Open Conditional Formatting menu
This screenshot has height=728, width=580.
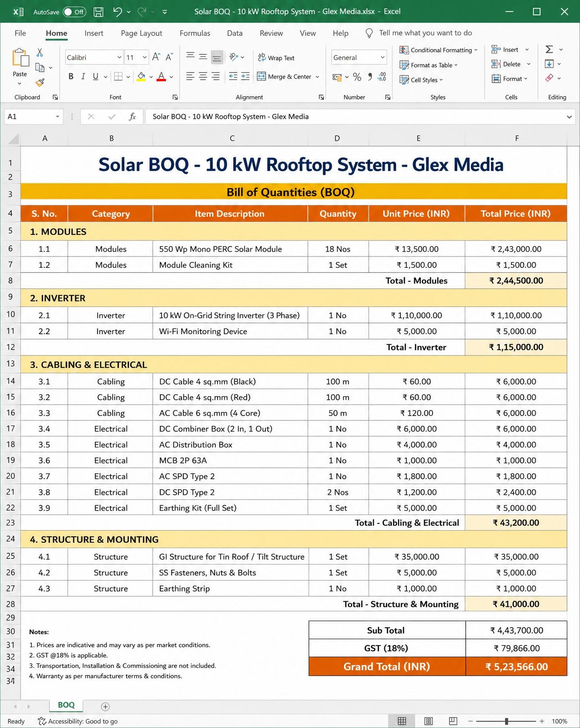pyautogui.click(x=438, y=50)
